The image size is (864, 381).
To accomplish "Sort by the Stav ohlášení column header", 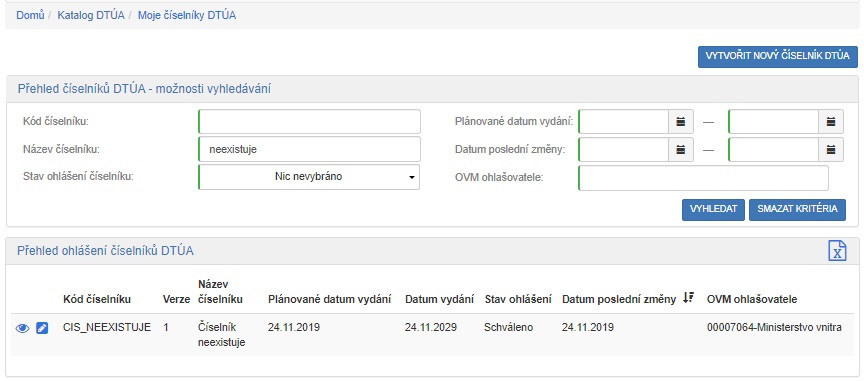I will click(x=518, y=299).
